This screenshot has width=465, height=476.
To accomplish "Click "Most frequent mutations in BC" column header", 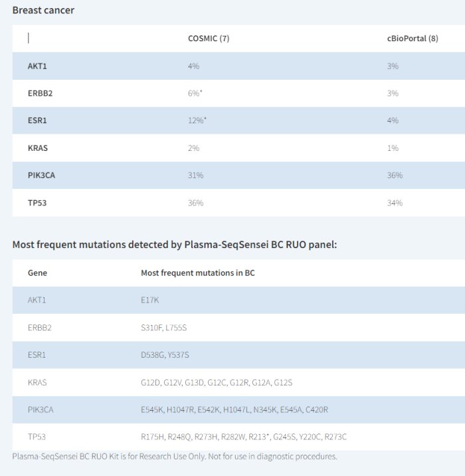I will (198, 273).
